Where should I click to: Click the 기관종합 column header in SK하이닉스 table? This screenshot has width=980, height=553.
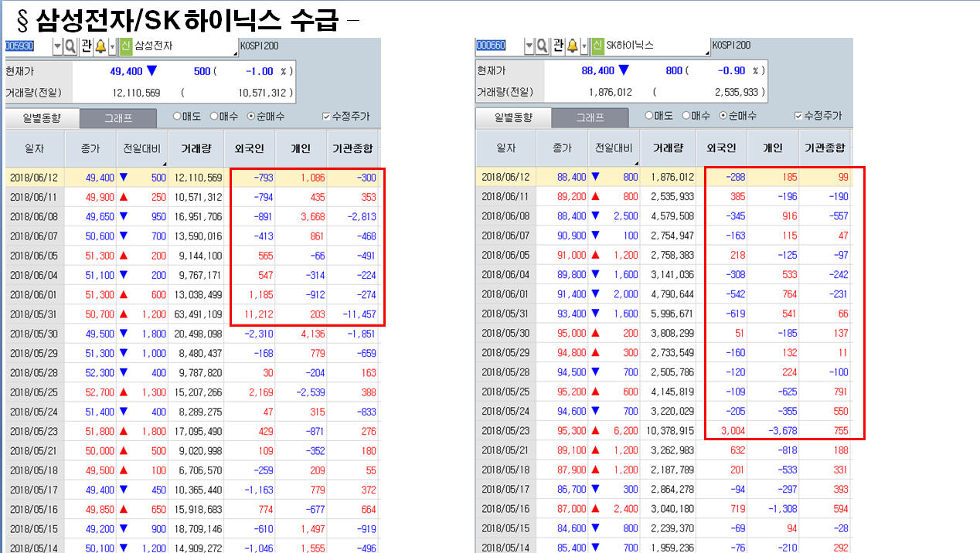(825, 148)
